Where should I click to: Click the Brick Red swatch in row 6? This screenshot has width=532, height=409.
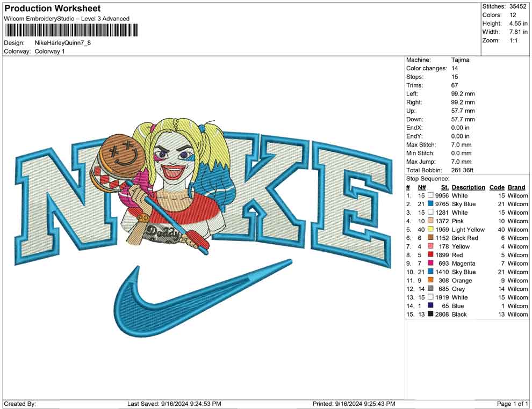430,238
